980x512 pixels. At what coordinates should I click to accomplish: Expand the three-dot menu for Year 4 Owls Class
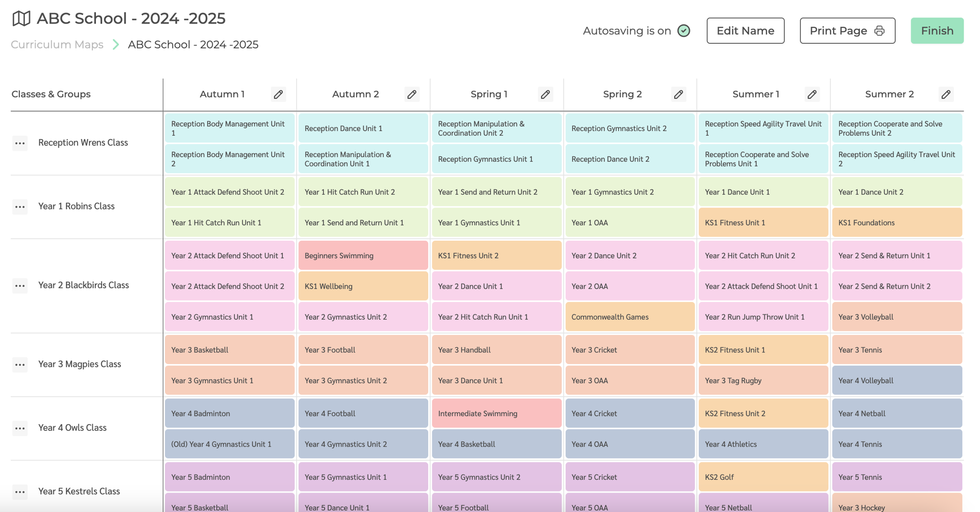click(20, 428)
